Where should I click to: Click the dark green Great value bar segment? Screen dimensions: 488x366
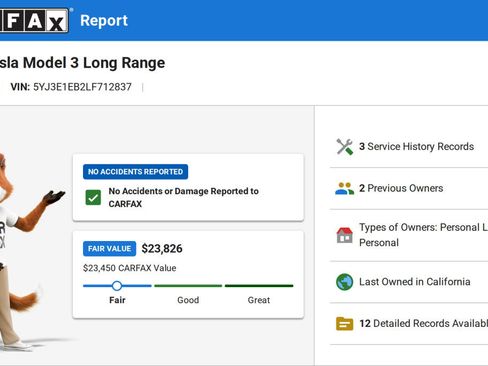coord(259,286)
